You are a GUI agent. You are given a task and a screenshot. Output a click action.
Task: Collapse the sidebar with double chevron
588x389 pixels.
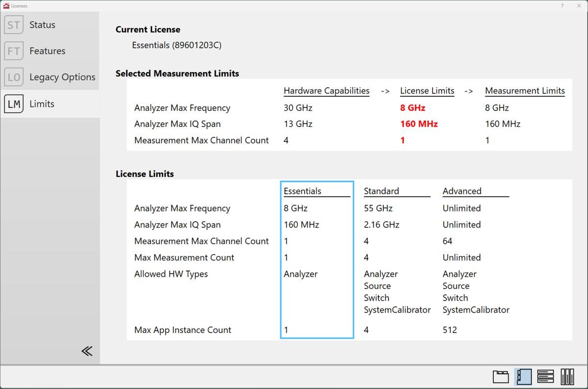coord(87,351)
